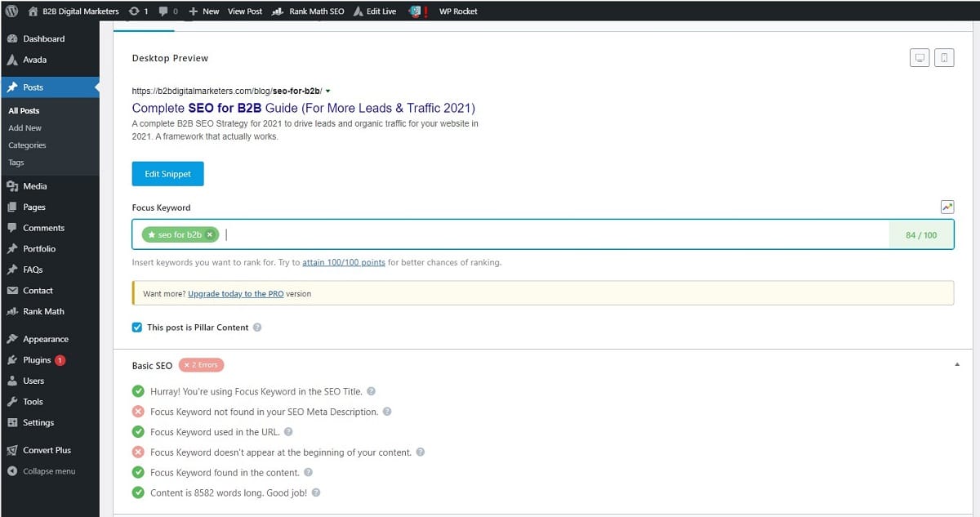Open help for 'Focus Keyword found in the content'
980x517 pixels.
point(308,473)
